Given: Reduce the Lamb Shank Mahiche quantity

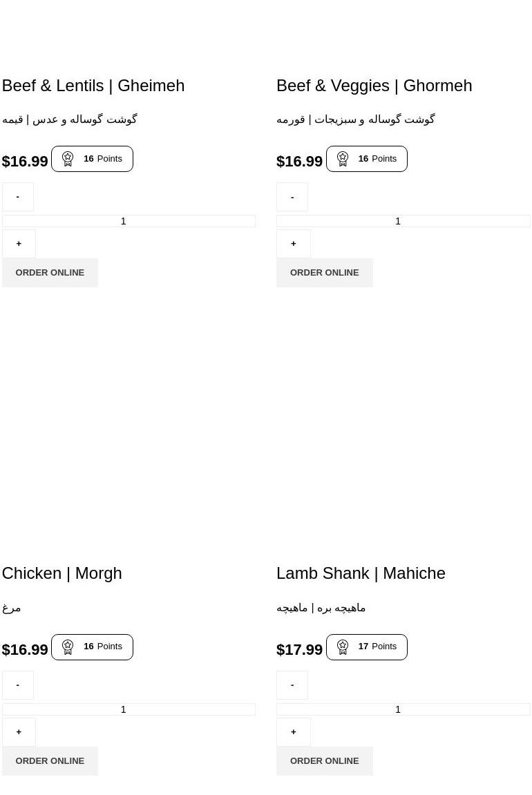Looking at the screenshot, I should pos(292,685).
